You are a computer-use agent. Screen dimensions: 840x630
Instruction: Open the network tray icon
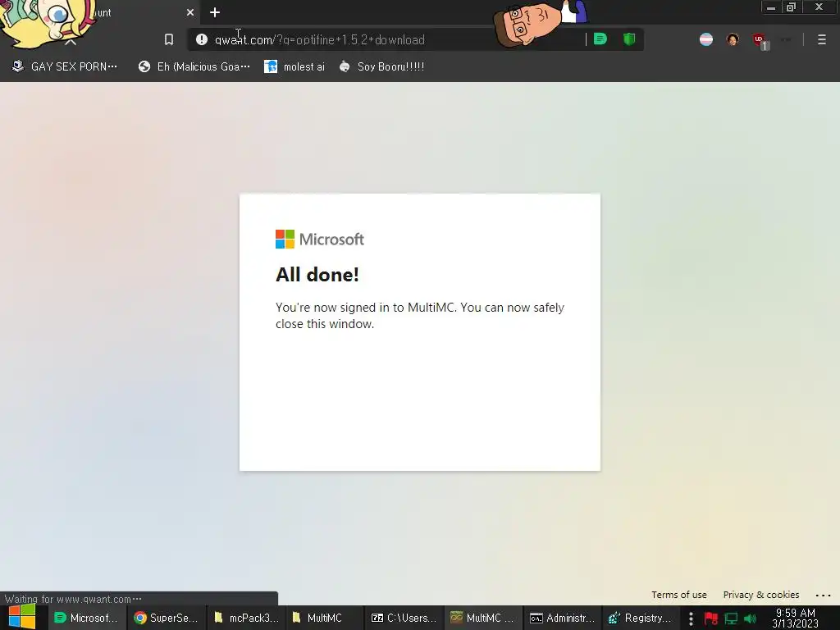pyautogui.click(x=731, y=619)
